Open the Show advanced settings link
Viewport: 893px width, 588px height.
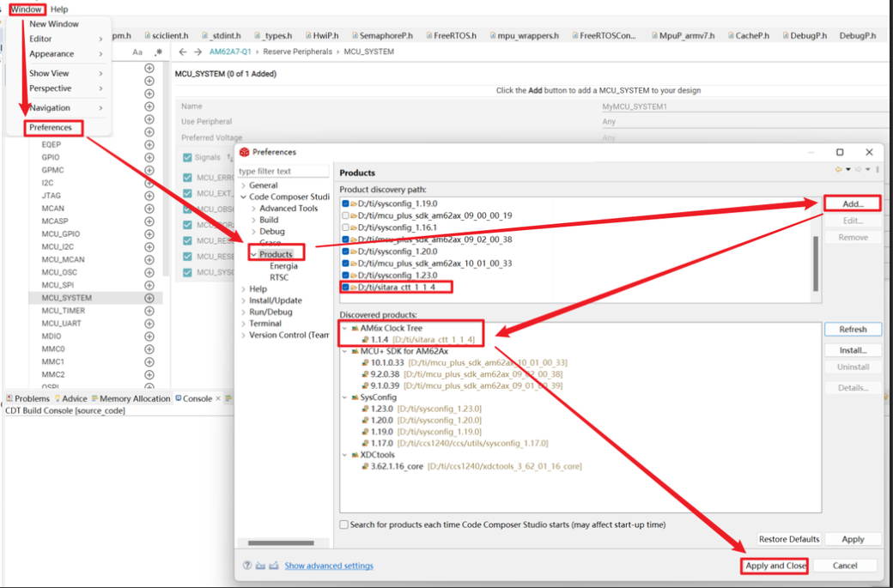(x=329, y=566)
